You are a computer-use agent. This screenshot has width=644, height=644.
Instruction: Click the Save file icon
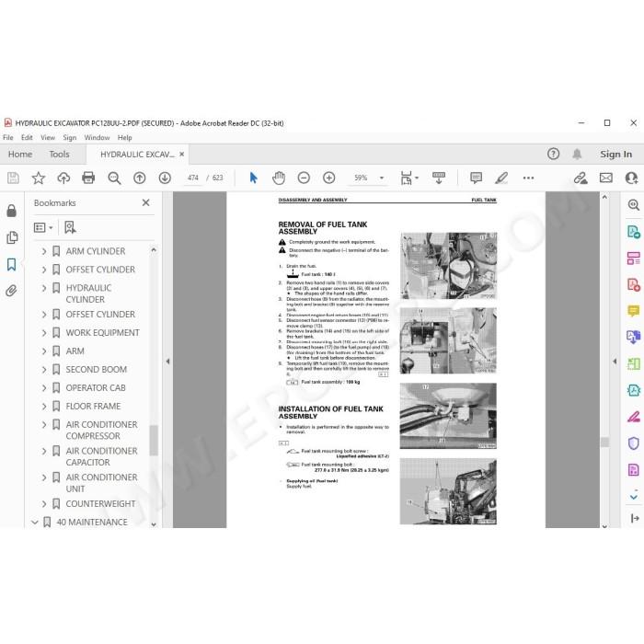coord(13,178)
